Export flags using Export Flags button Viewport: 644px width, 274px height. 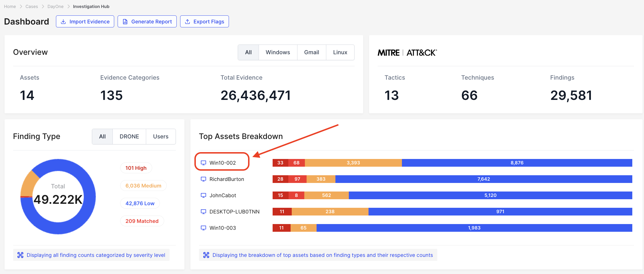204,22
